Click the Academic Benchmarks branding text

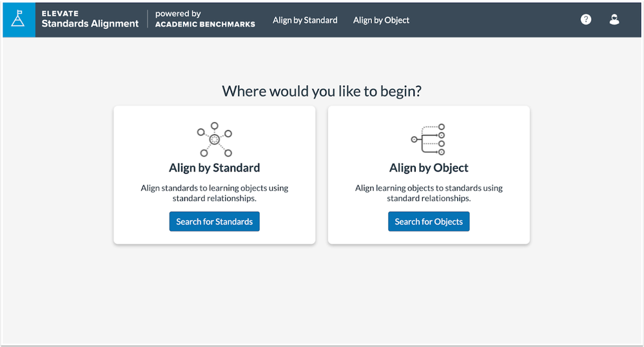pos(205,25)
